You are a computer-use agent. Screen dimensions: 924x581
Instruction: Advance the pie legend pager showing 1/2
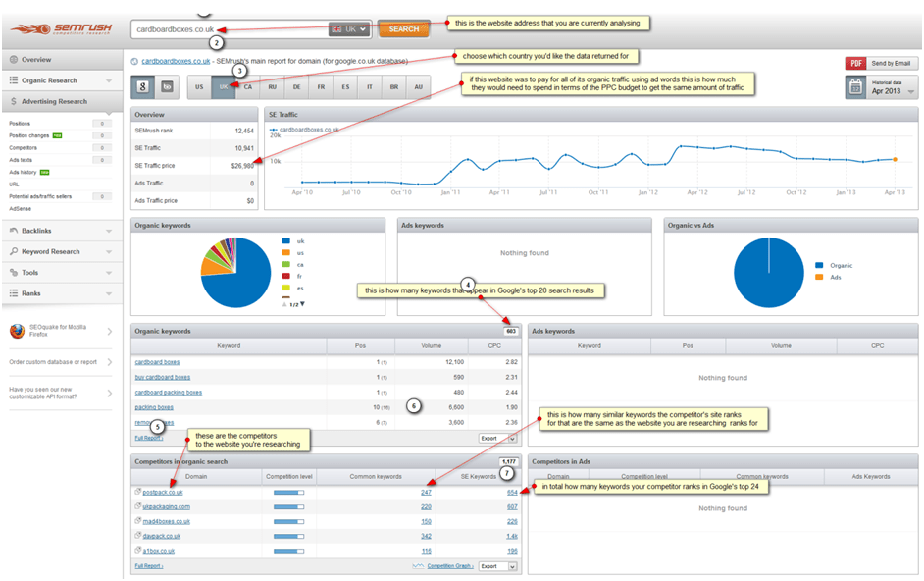303,304
